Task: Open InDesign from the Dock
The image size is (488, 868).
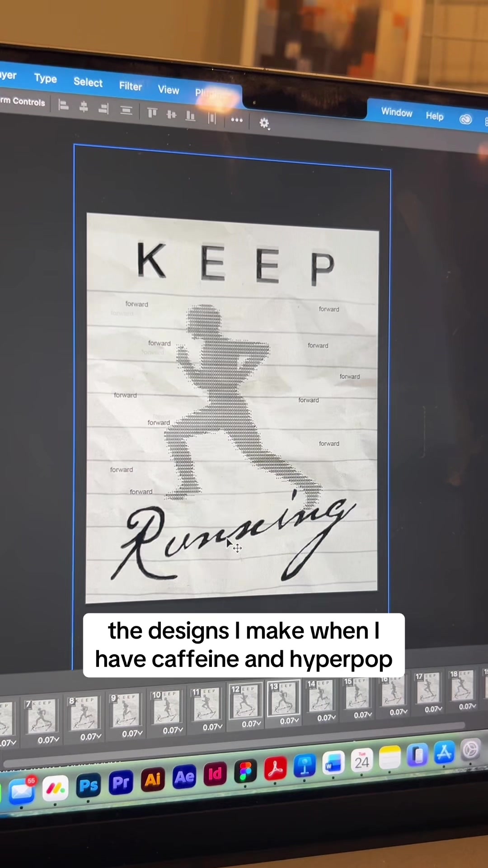Action: 215,774
